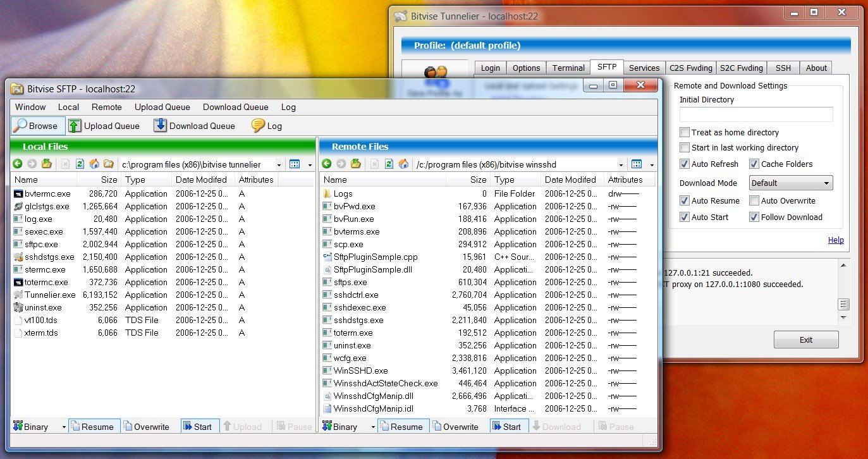
Task: Open the Download Mode Default dropdown
Action: [791, 183]
